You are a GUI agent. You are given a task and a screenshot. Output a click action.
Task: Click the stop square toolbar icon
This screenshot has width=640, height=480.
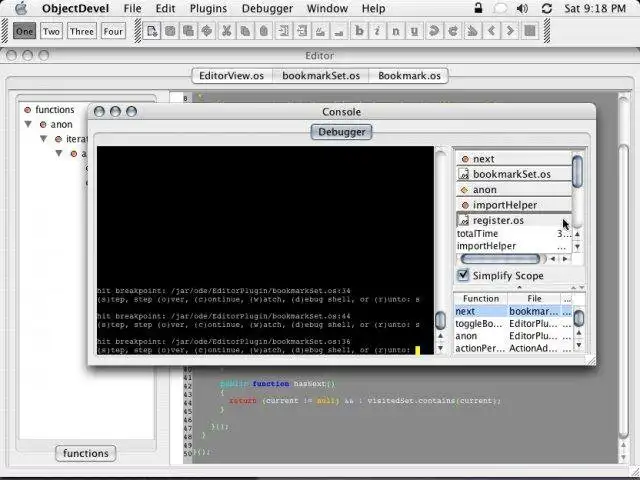tap(530, 31)
